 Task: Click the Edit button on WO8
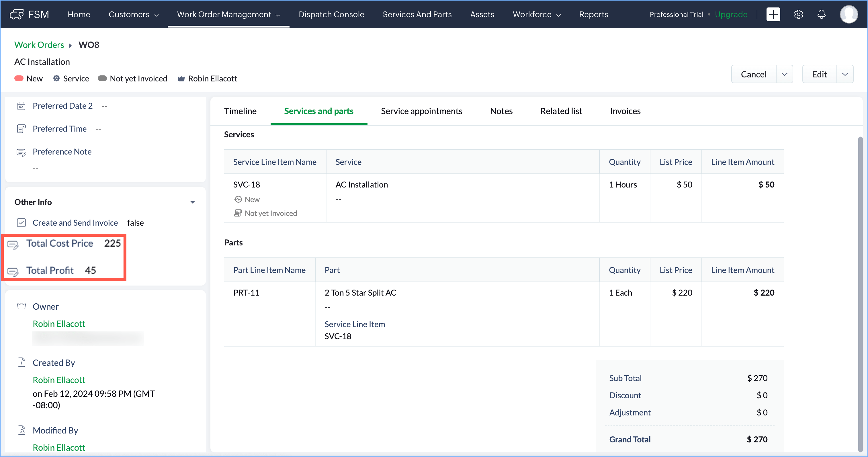821,73
